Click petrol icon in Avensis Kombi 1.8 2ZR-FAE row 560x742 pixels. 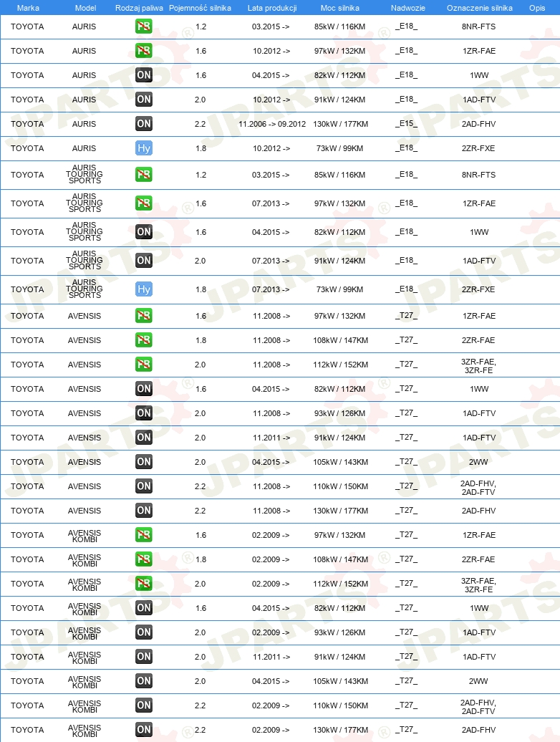144,559
